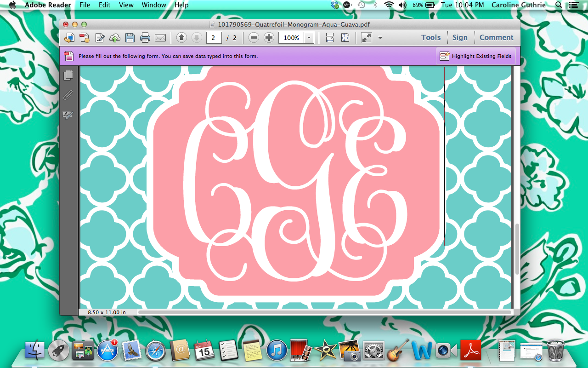
Task: Open the File menu
Action: (x=85, y=5)
